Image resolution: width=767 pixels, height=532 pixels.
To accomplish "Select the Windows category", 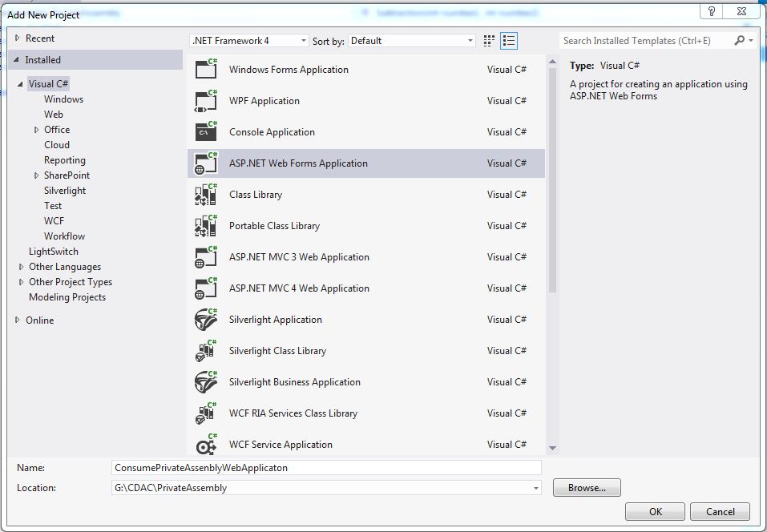I will [x=63, y=99].
